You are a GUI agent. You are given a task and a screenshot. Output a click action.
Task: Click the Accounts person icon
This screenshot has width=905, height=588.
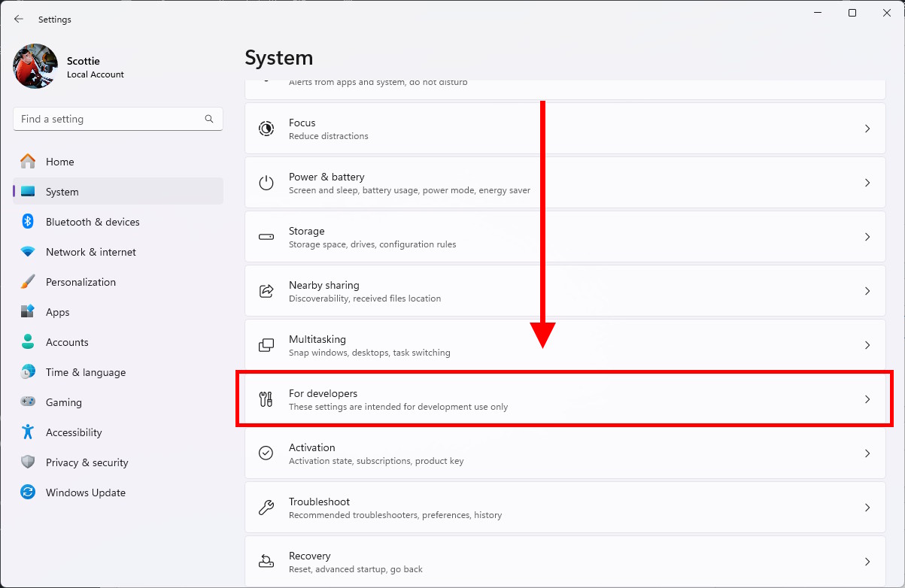pos(28,342)
